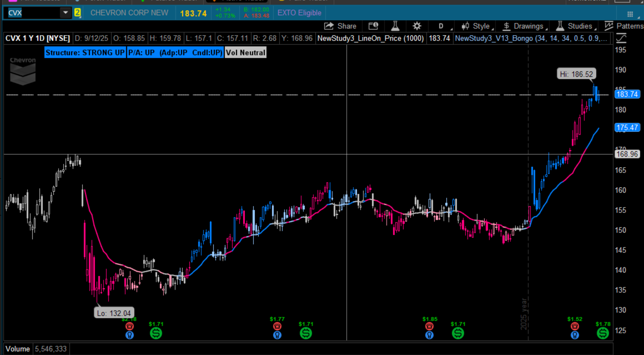This screenshot has width=644, height=355.
Task: Expand the CVX symbol dropdown arrow
Action: click(66, 12)
